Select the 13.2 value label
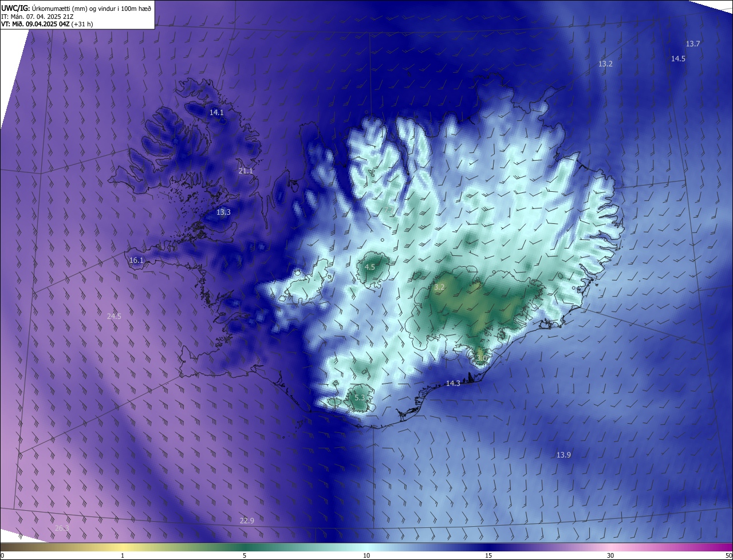Image resolution: width=733 pixels, height=560 pixels. click(605, 64)
